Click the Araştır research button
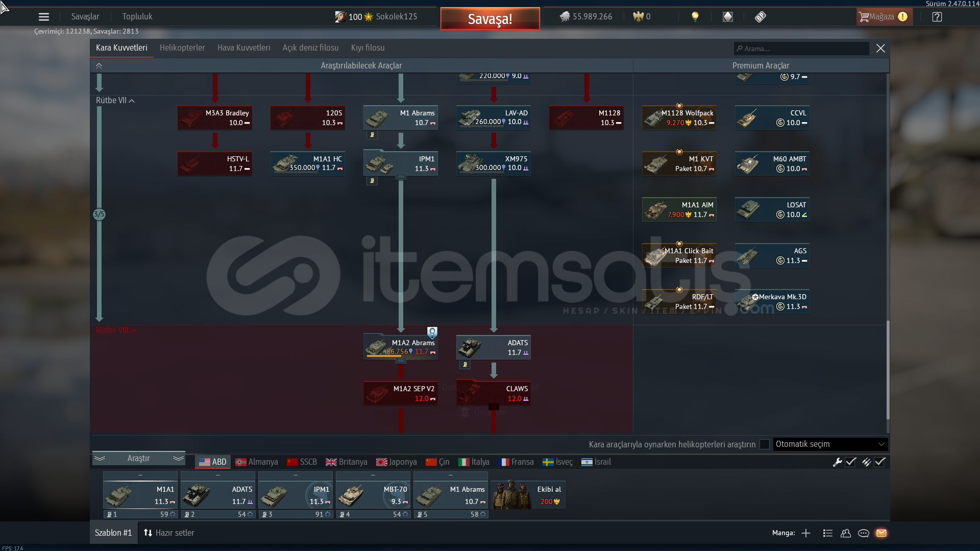980x551 pixels. pos(139,458)
